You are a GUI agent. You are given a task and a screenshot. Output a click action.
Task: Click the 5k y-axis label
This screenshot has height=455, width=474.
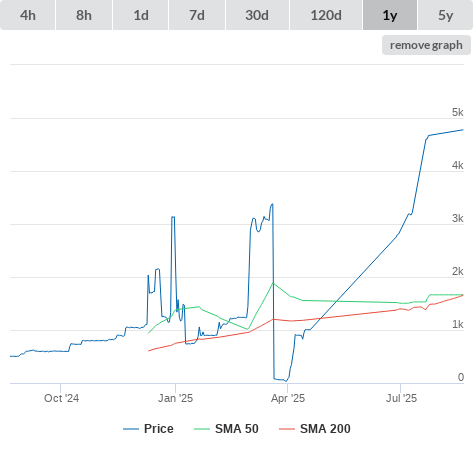click(458, 112)
